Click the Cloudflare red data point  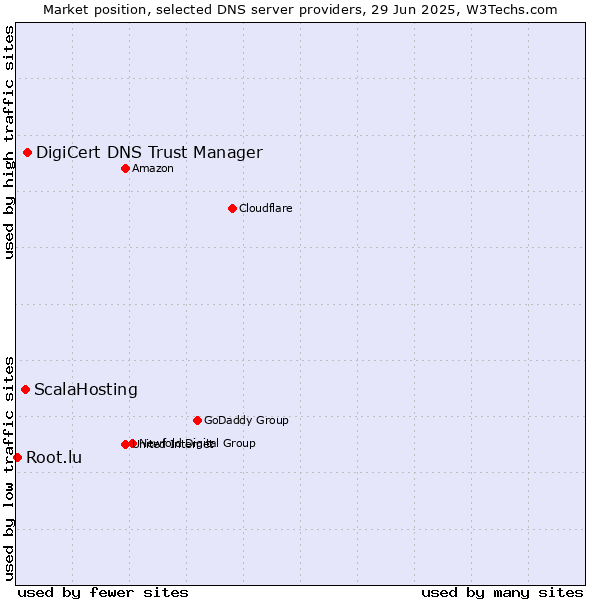point(232,209)
